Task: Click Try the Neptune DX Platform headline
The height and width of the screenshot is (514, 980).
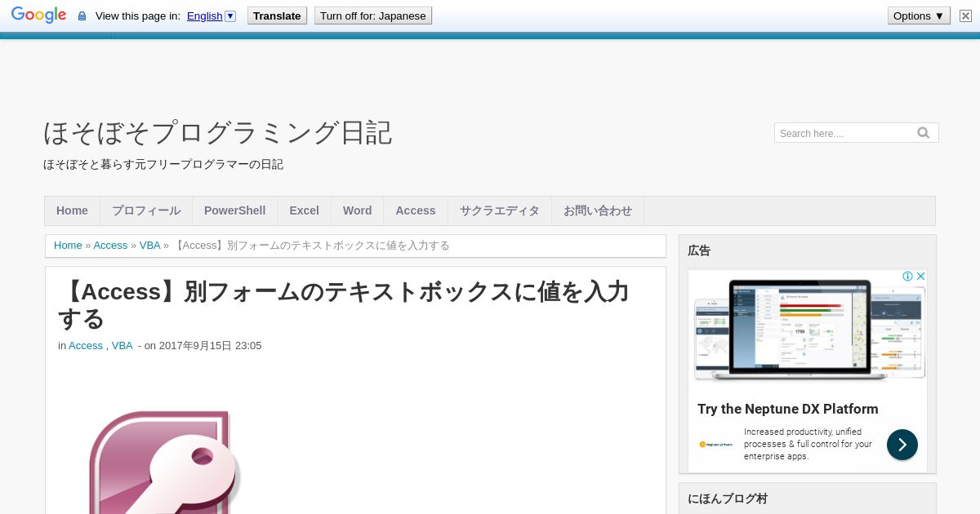Action: point(788,409)
